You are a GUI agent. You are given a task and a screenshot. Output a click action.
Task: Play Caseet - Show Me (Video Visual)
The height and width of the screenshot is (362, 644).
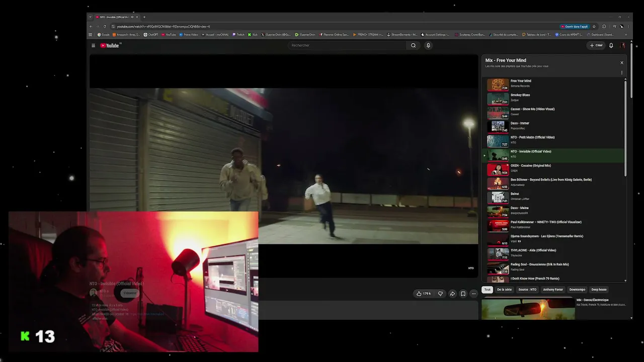(553, 112)
